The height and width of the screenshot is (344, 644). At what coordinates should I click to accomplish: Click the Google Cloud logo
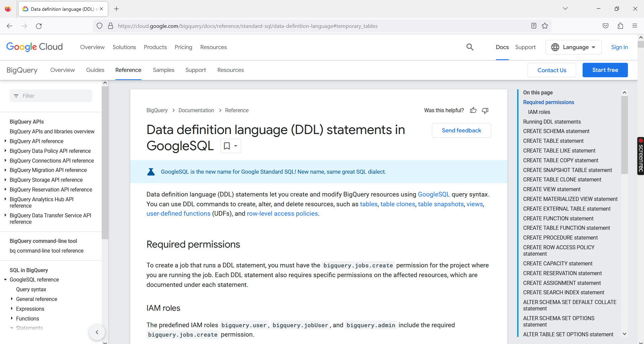tap(34, 47)
